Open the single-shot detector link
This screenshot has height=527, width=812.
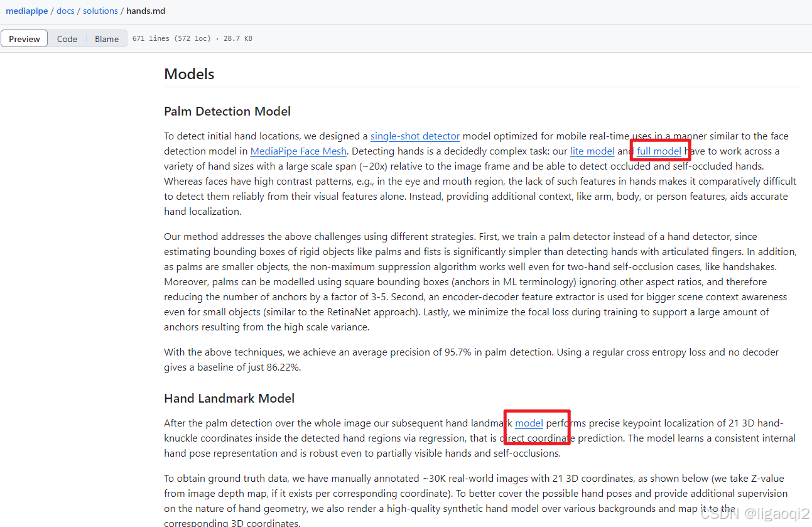[x=415, y=136]
